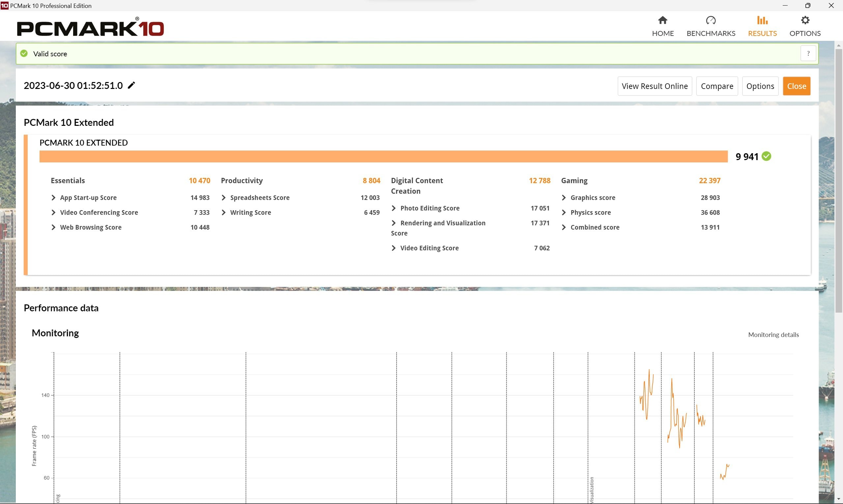Click the help question mark icon
Screen dimensions: 843x504
click(x=808, y=53)
